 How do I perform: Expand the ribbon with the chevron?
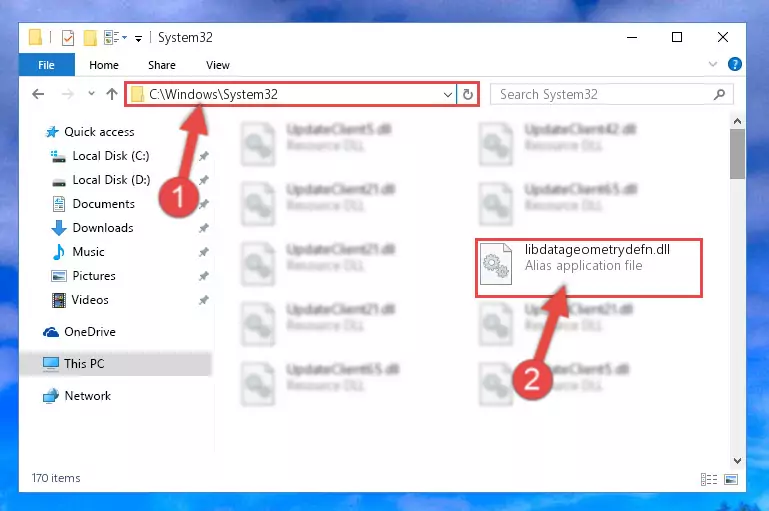[713, 64]
